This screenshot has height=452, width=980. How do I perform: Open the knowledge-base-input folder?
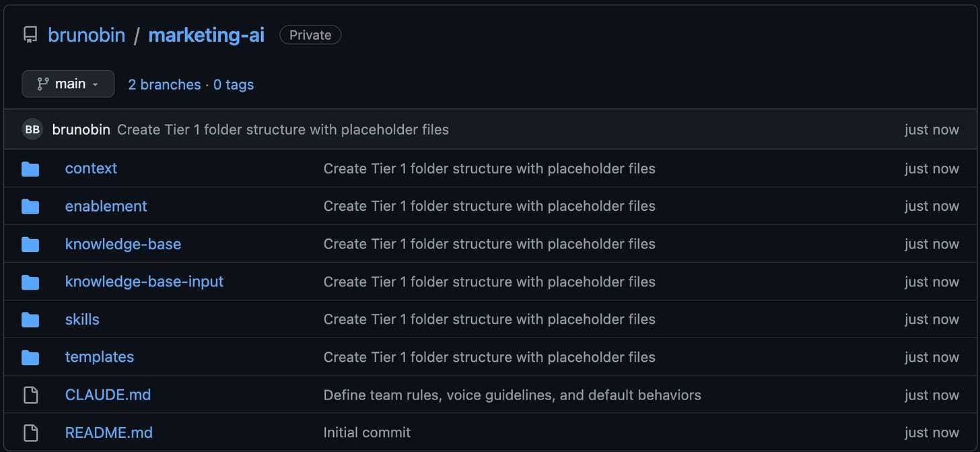144,282
